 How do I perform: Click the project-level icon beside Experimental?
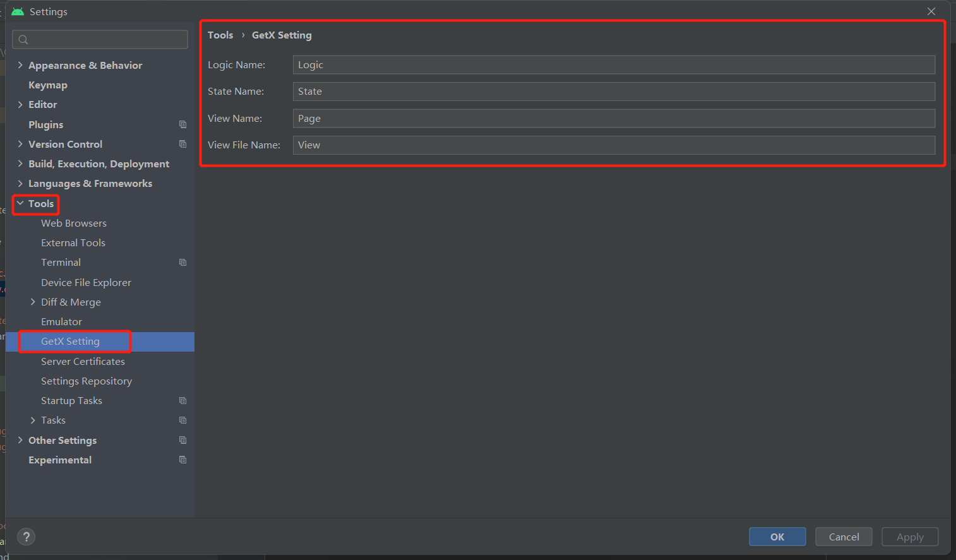click(x=182, y=460)
